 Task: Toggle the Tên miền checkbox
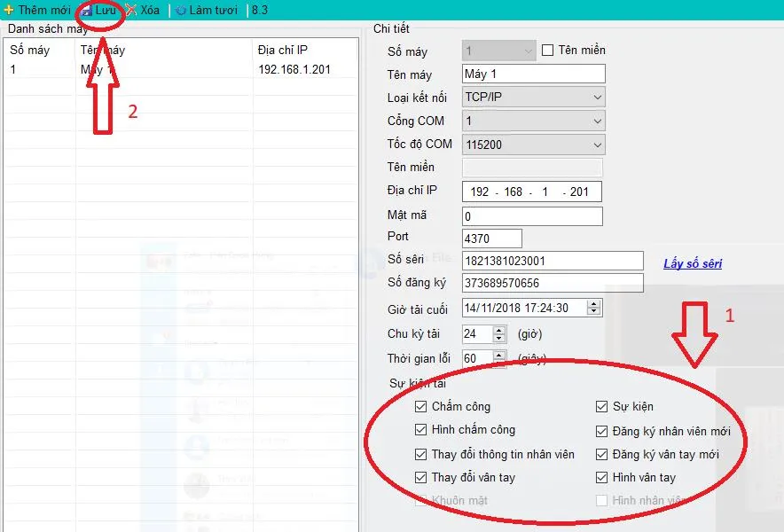(x=547, y=51)
